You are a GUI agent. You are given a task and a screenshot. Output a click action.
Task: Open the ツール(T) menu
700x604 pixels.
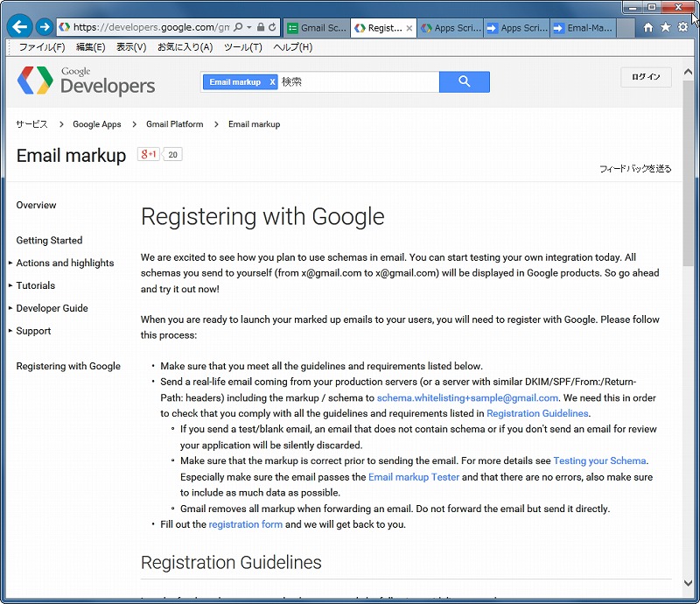(x=243, y=47)
